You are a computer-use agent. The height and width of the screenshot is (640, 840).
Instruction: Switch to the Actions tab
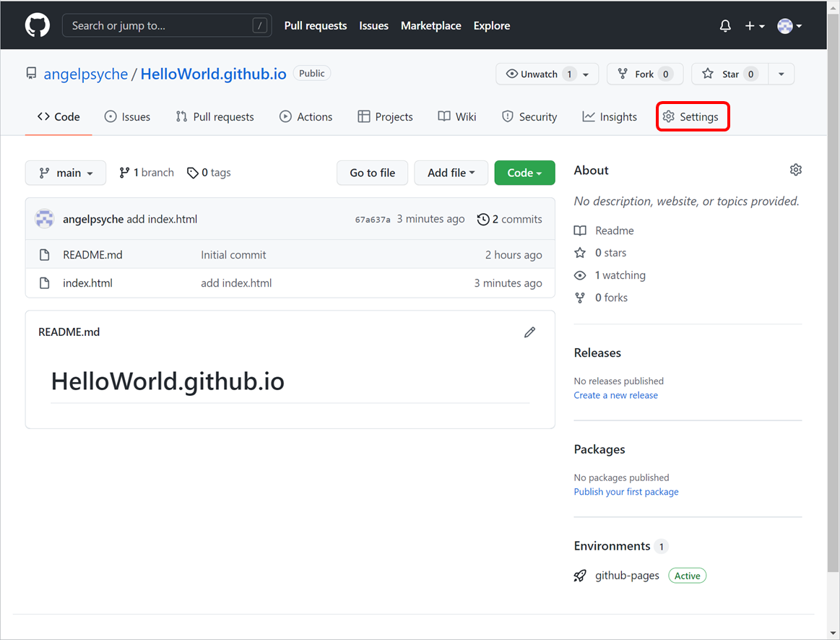[x=306, y=117]
